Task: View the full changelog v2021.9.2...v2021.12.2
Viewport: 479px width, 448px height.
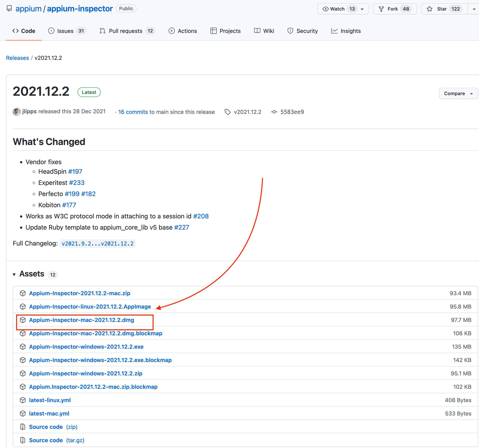Action: pos(98,244)
